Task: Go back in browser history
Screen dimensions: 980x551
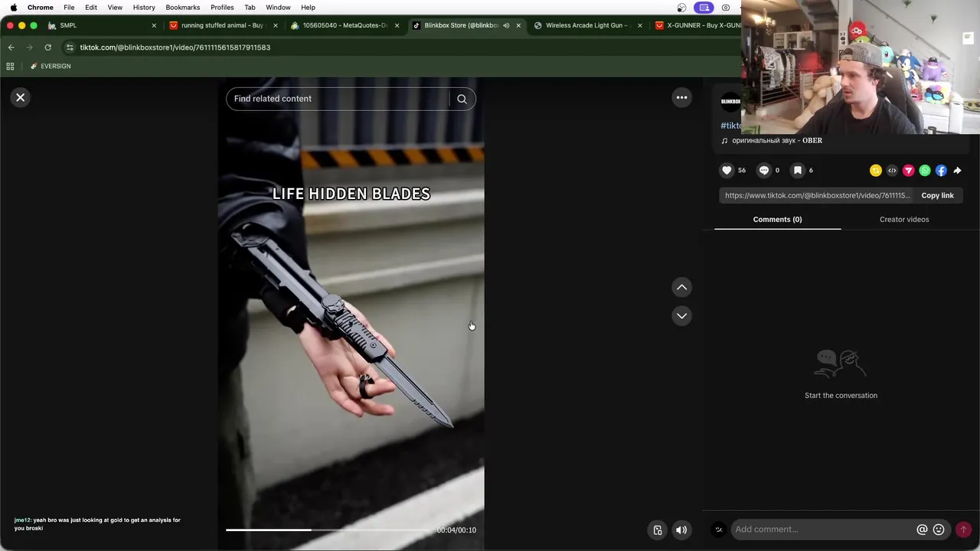Action: pyautogui.click(x=11, y=47)
